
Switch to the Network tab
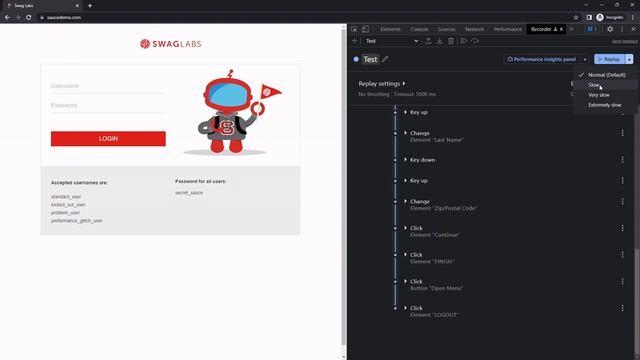[474, 29]
